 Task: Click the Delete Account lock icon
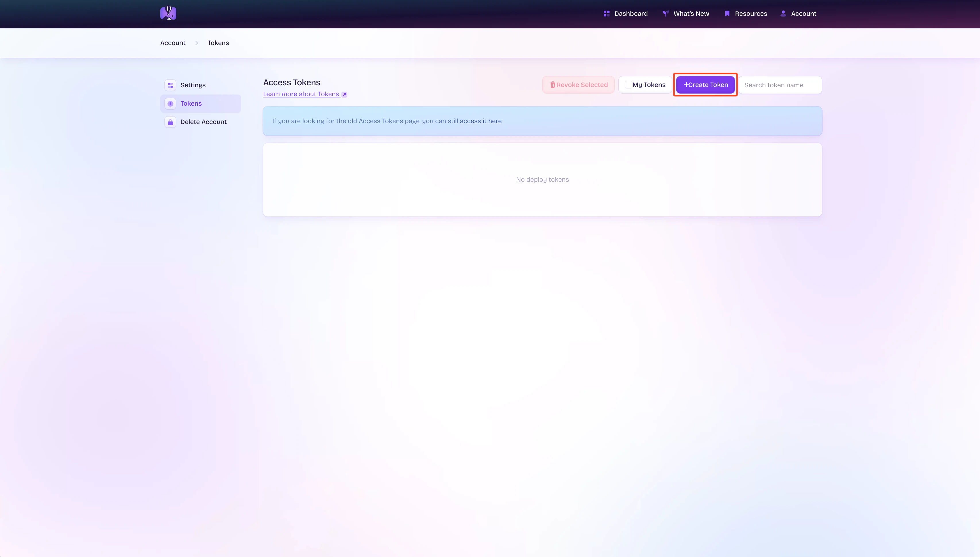click(x=170, y=122)
